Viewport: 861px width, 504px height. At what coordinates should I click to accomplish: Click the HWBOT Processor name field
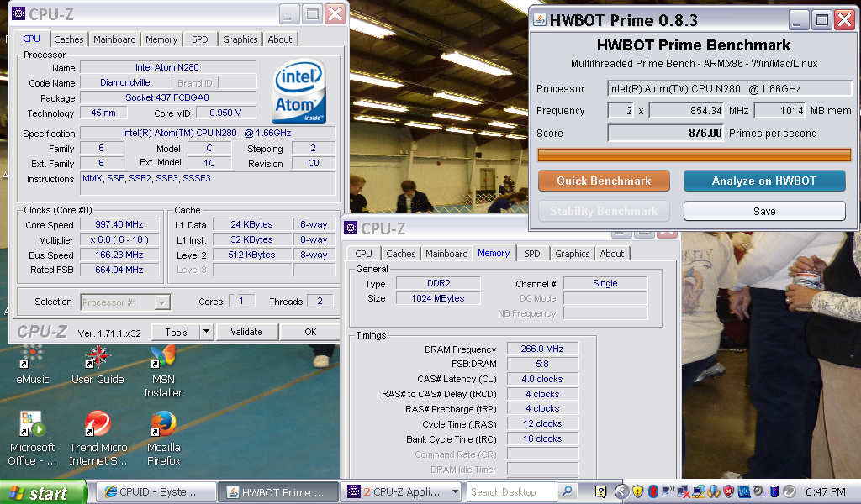729,89
